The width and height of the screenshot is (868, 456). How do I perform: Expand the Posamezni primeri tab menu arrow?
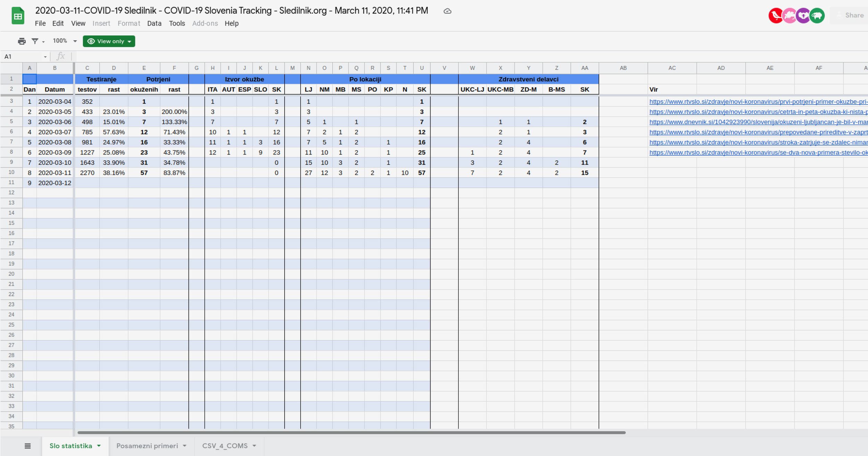(185, 446)
